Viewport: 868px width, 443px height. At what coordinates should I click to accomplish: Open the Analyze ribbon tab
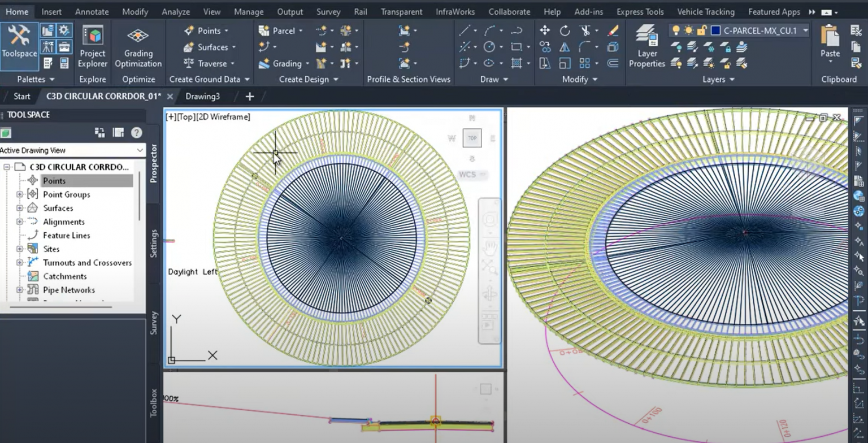176,11
